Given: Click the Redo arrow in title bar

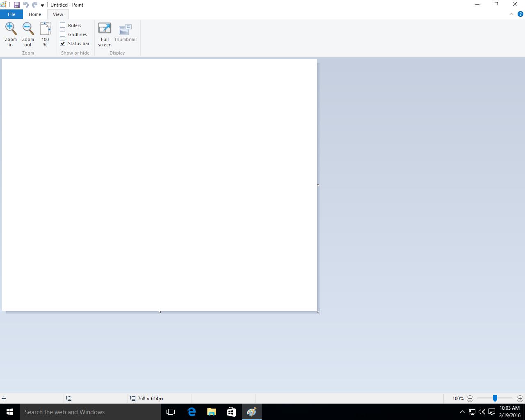Looking at the screenshot, I should click(35, 5).
